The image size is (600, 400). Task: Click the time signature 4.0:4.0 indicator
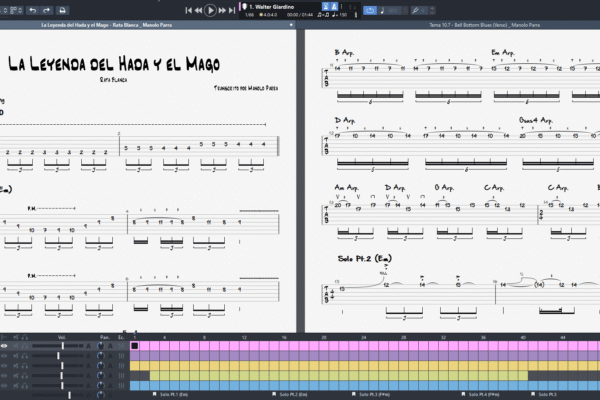(269, 15)
